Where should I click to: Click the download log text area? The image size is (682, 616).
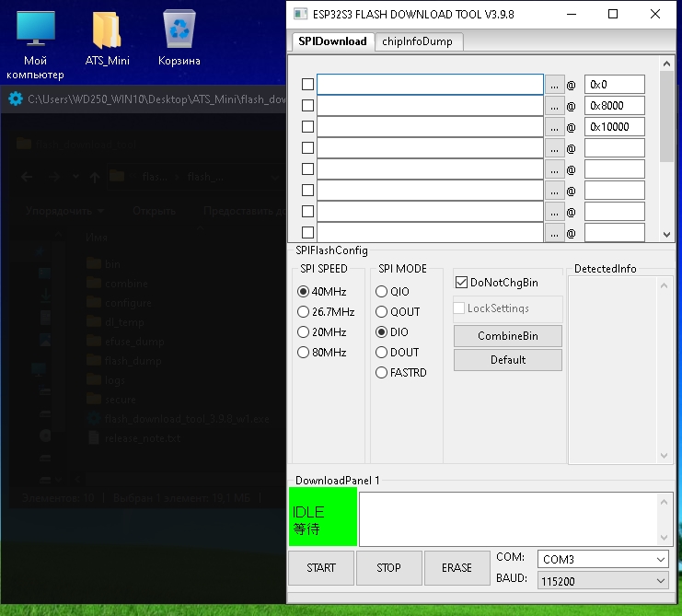point(509,519)
